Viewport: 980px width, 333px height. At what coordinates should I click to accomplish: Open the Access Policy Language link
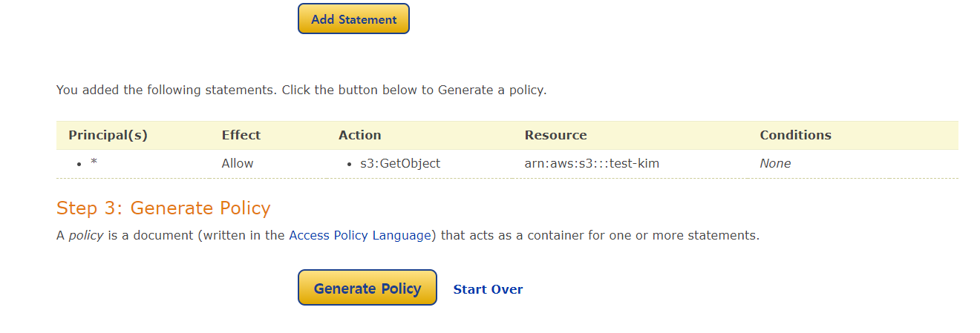tap(360, 235)
